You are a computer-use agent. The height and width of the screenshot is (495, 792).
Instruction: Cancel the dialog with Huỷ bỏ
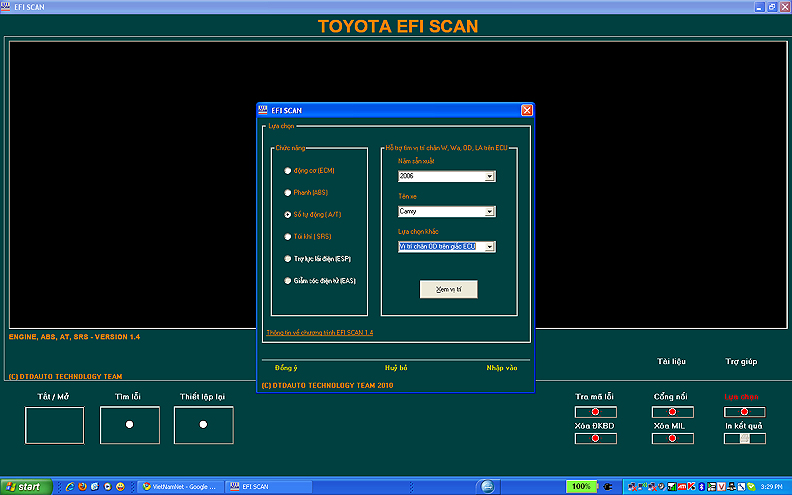coord(396,368)
